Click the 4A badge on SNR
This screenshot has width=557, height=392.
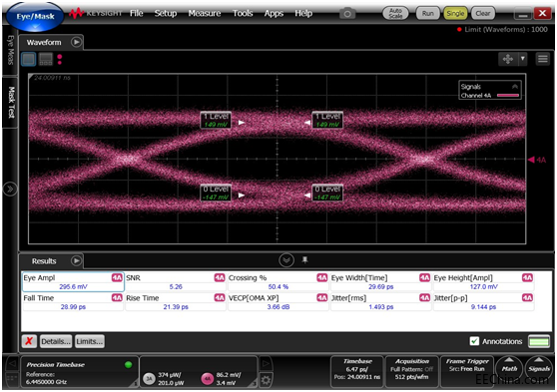pyautogui.click(x=220, y=277)
